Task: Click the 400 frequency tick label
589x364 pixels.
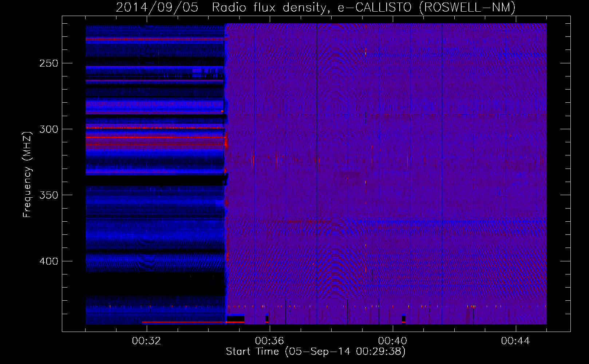Action: tap(49, 261)
